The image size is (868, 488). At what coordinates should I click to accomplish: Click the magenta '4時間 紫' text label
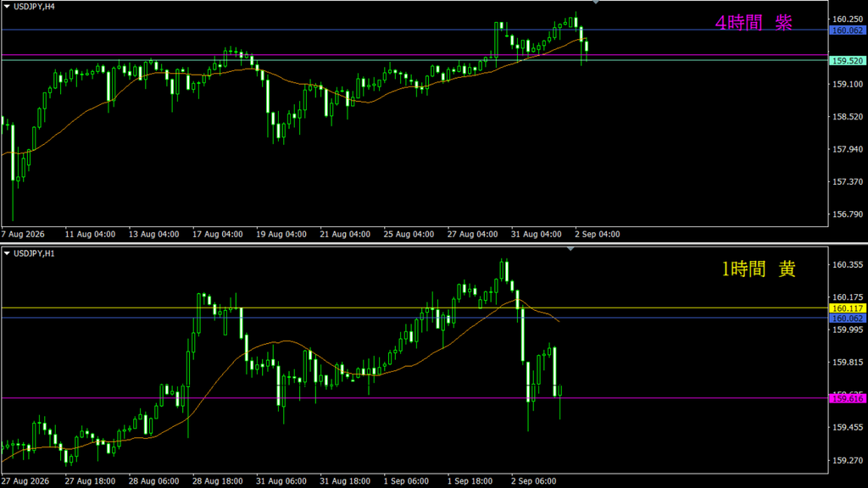pyautogui.click(x=754, y=23)
